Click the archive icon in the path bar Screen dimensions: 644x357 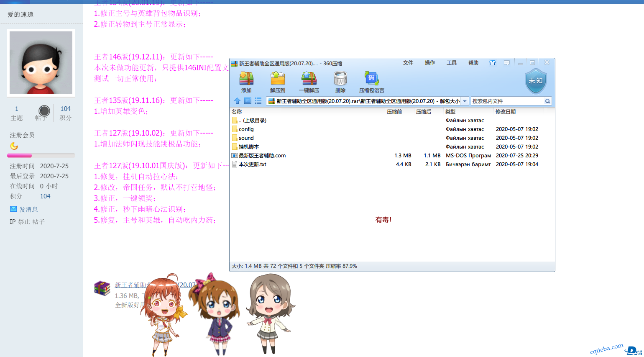point(271,101)
